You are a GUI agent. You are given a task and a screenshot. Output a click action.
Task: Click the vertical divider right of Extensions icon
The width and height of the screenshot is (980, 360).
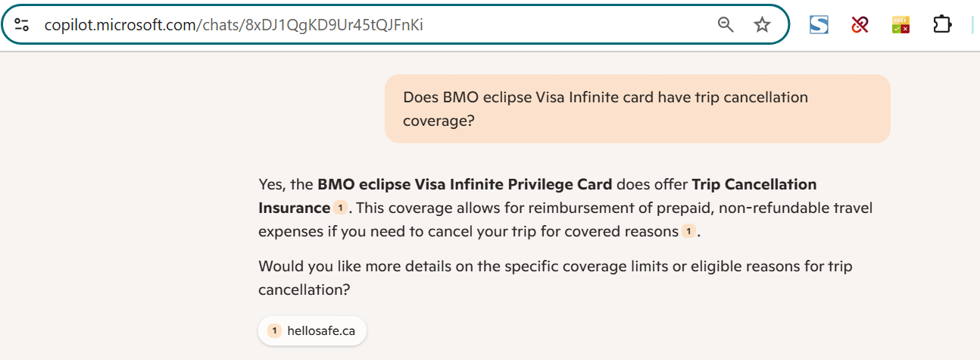pyautogui.click(x=972, y=25)
